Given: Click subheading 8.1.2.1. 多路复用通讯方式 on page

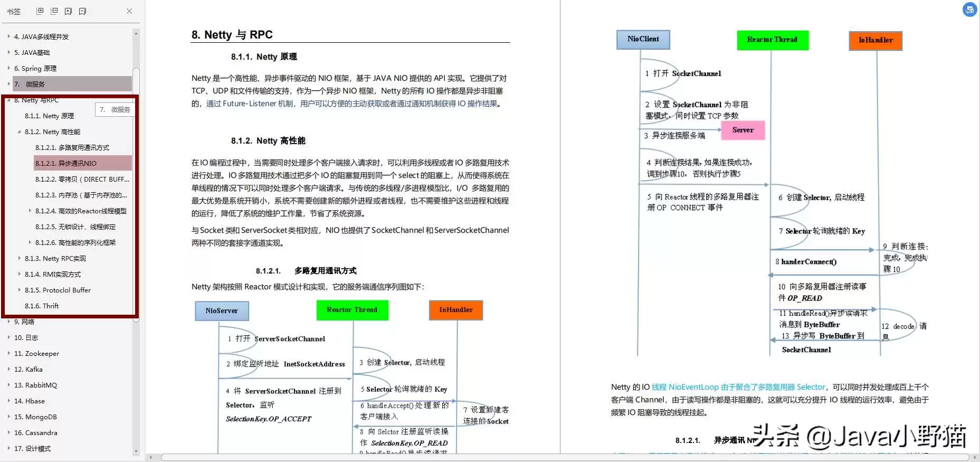Looking at the screenshot, I should pos(306,270).
